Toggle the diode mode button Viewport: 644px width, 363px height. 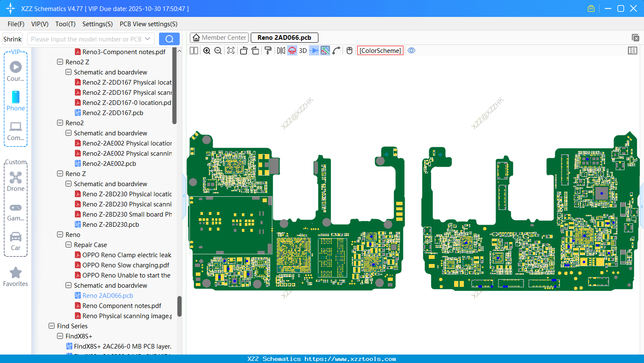click(x=314, y=51)
